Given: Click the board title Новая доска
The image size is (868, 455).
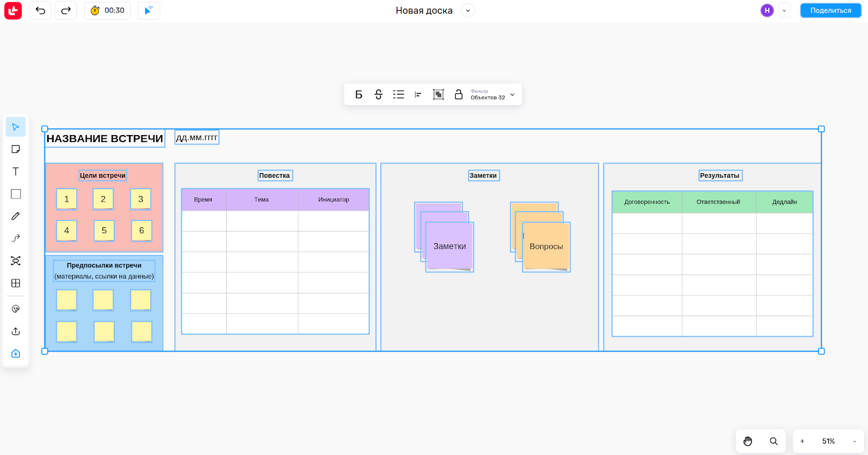Looking at the screenshot, I should pos(424,10).
